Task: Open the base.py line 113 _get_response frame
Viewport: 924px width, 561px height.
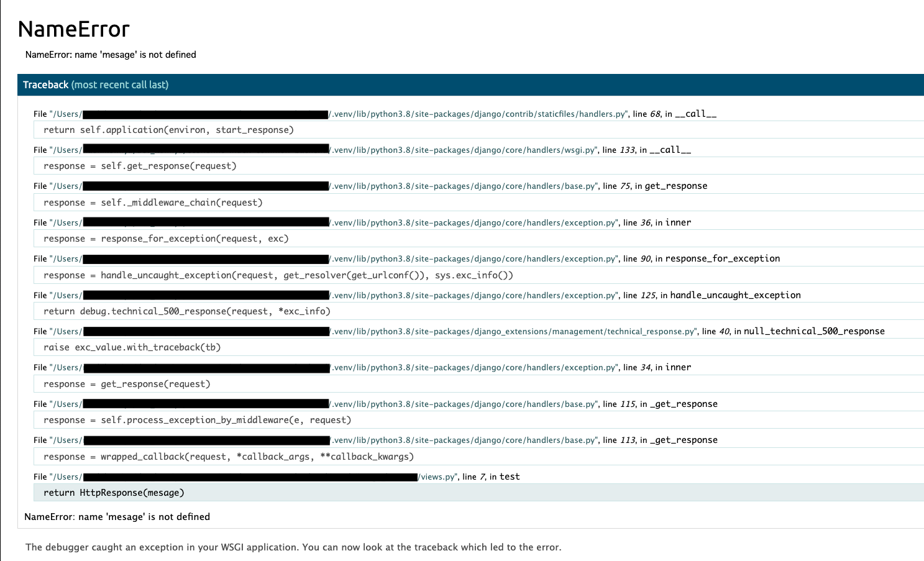Action: point(375,440)
